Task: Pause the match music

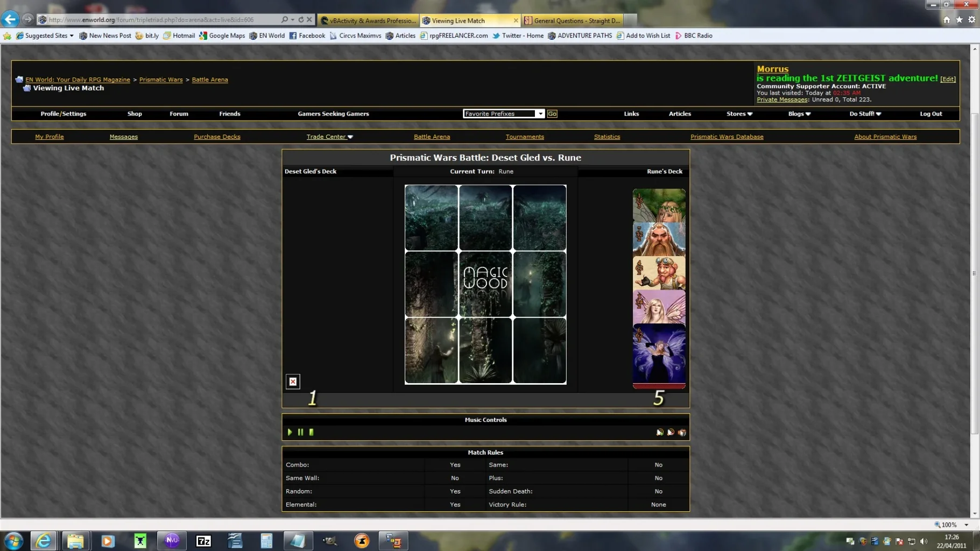Action: click(301, 432)
